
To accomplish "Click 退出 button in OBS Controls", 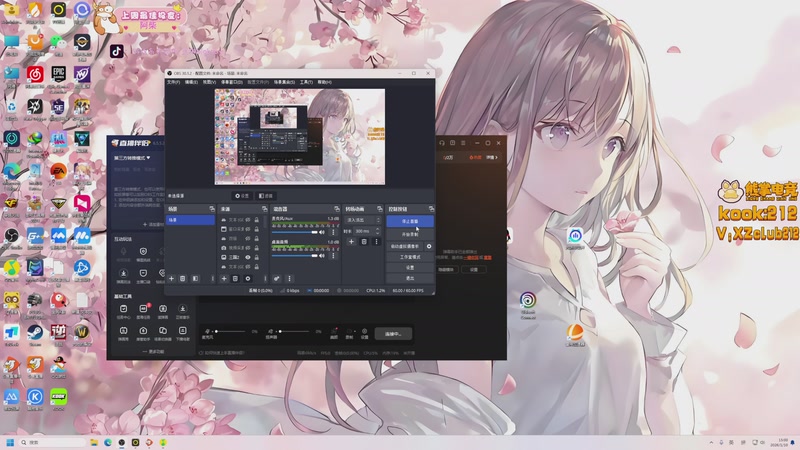I will pos(410,278).
